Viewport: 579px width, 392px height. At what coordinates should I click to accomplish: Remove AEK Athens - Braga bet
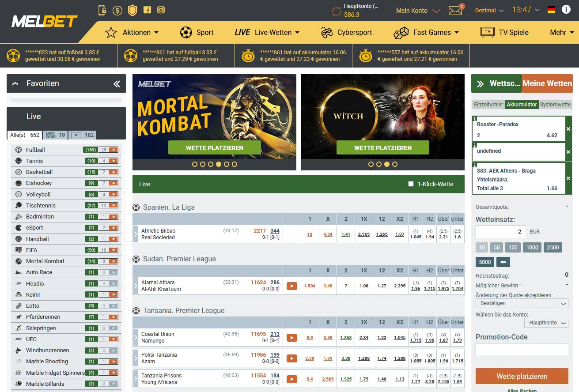coord(568,178)
